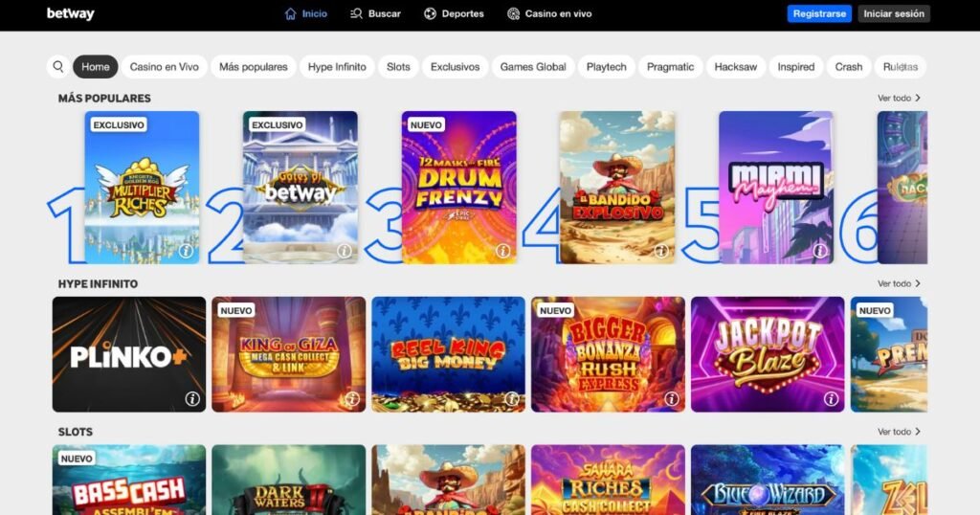
Task: Click the Iniciar sesión button
Action: pyautogui.click(x=894, y=13)
